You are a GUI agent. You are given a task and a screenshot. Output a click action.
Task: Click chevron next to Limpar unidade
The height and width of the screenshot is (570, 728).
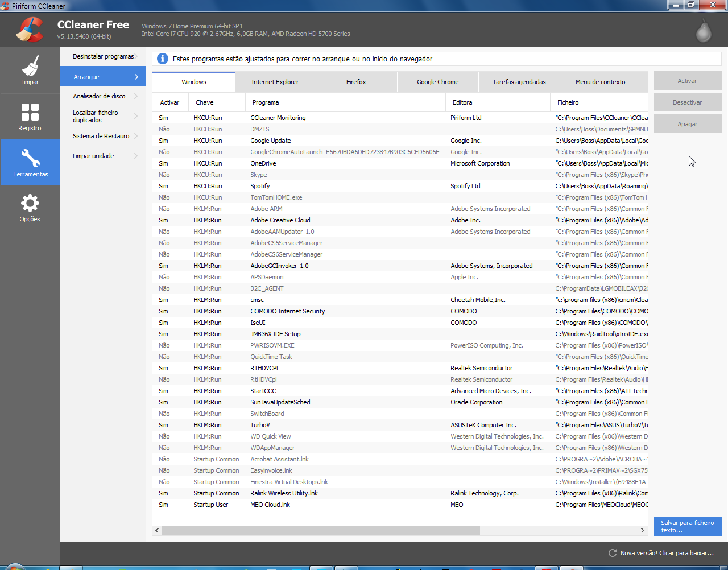tap(136, 156)
